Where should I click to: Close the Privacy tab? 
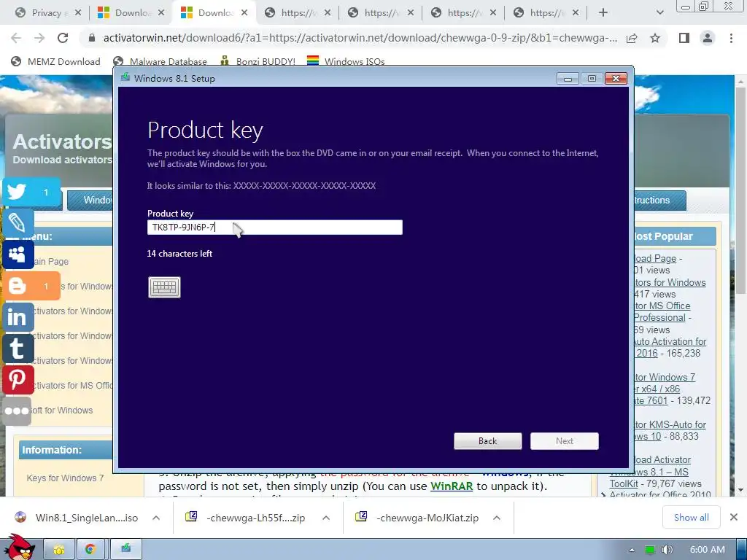coord(78,13)
